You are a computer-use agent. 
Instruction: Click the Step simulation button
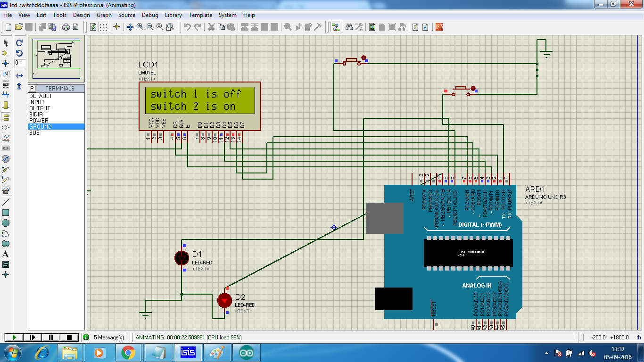click(33, 337)
